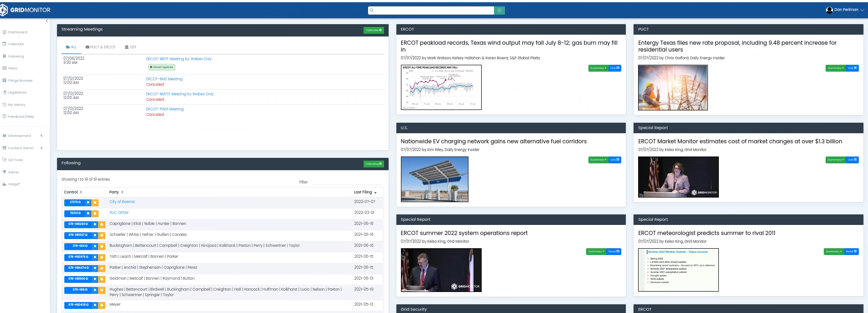Sort table by Control column
This screenshot has height=313, width=868.
tap(73, 192)
